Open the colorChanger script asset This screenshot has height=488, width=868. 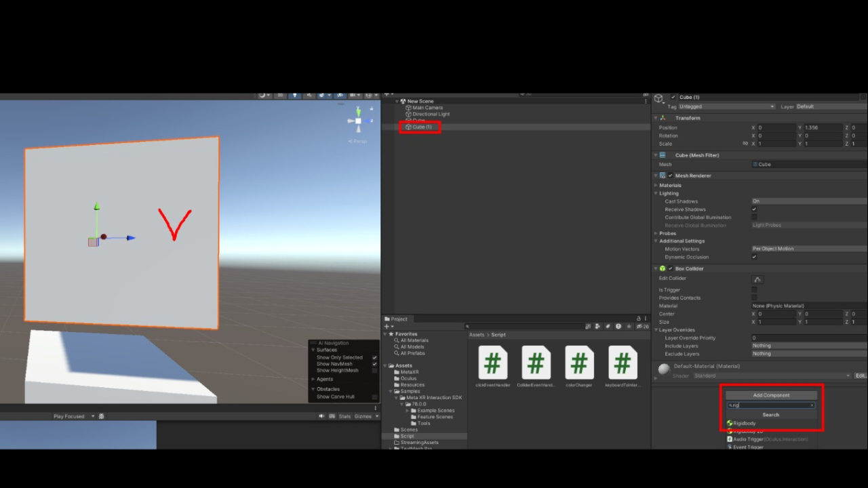coord(578,363)
